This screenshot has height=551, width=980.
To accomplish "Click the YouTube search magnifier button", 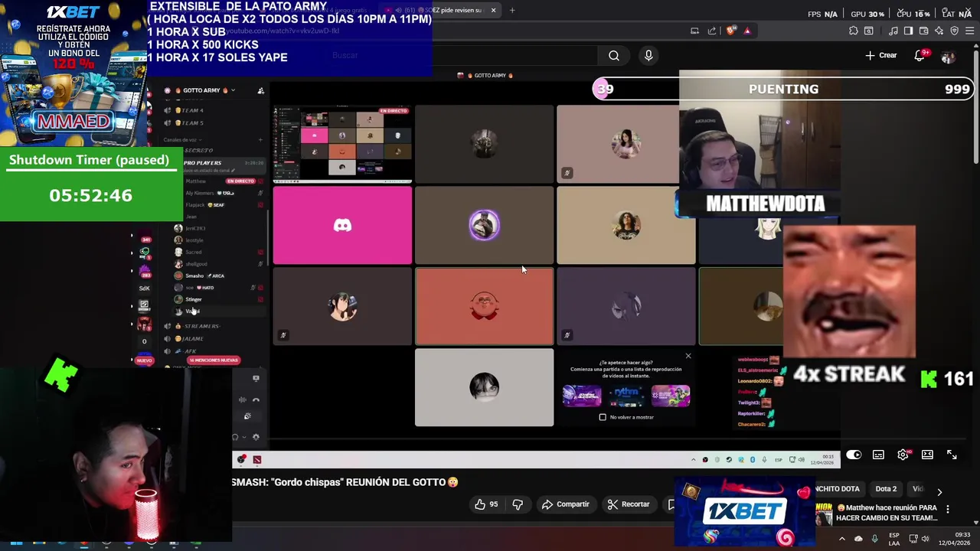I will 614,55.
